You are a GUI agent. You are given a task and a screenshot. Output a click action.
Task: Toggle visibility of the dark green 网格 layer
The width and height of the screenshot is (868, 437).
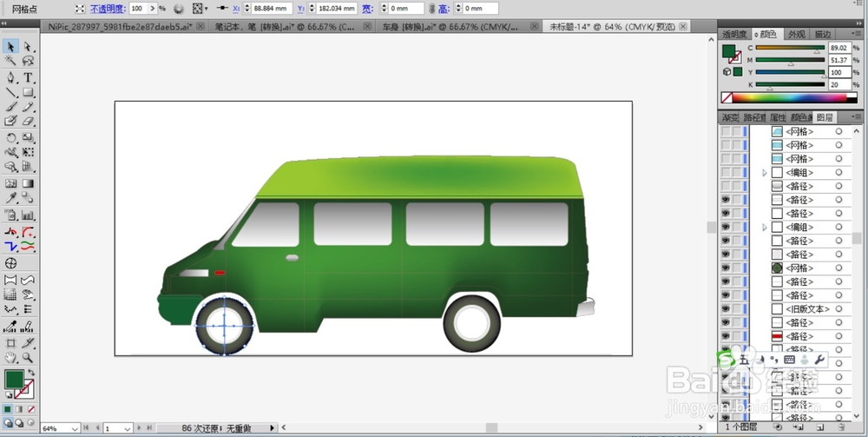pyautogui.click(x=725, y=268)
